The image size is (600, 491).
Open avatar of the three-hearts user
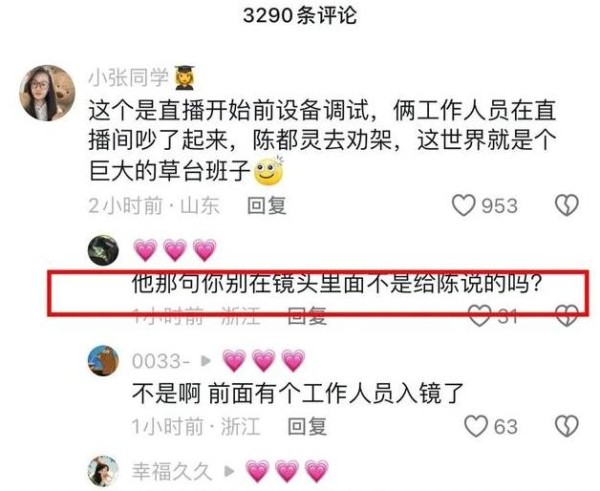pos(103,251)
